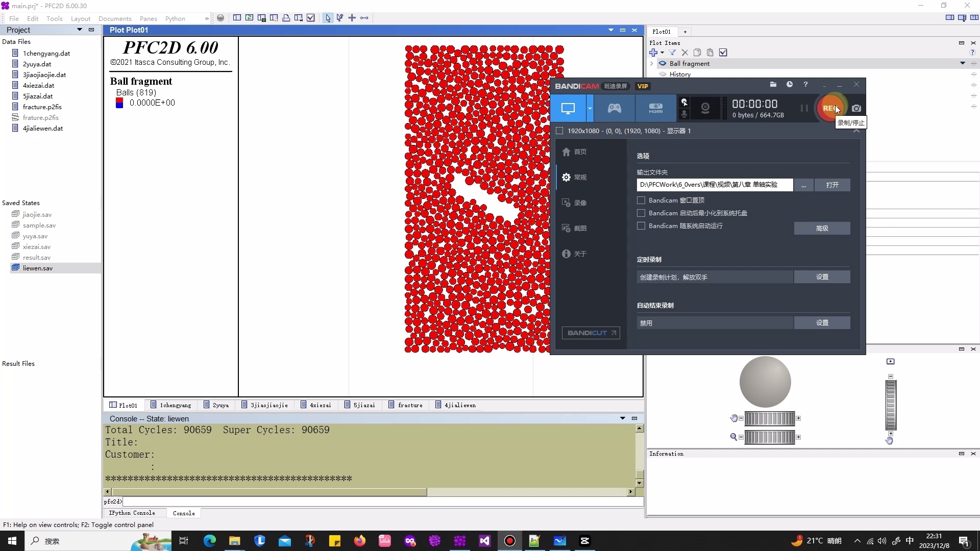Enable Bandicam 窗口置顶 checkbox
This screenshot has height=551, width=980.
641,201
